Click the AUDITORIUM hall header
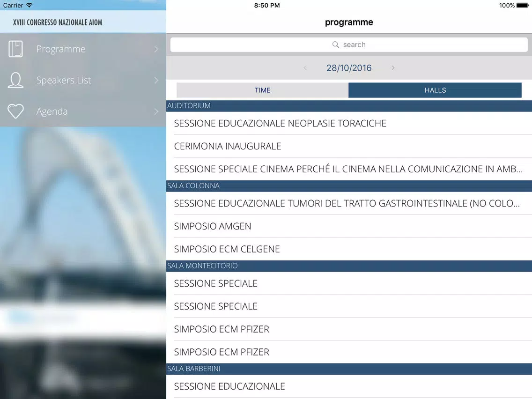Screen dimensions: 532x399 [349, 106]
